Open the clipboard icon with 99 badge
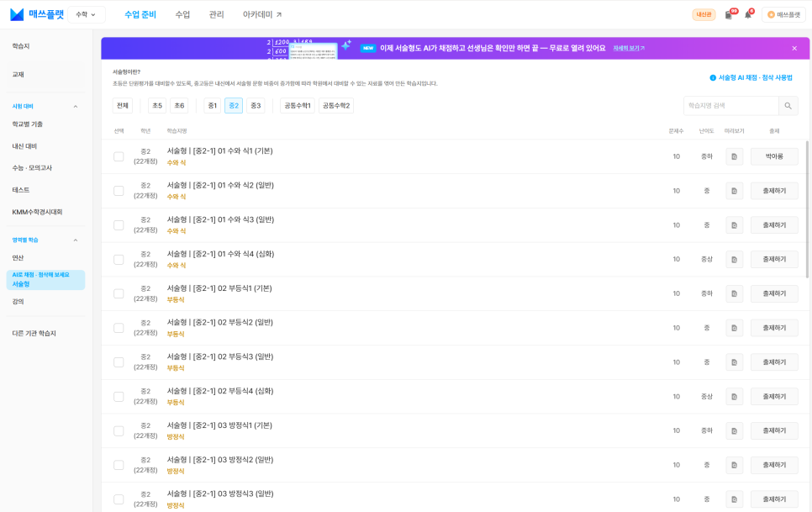 (729, 15)
